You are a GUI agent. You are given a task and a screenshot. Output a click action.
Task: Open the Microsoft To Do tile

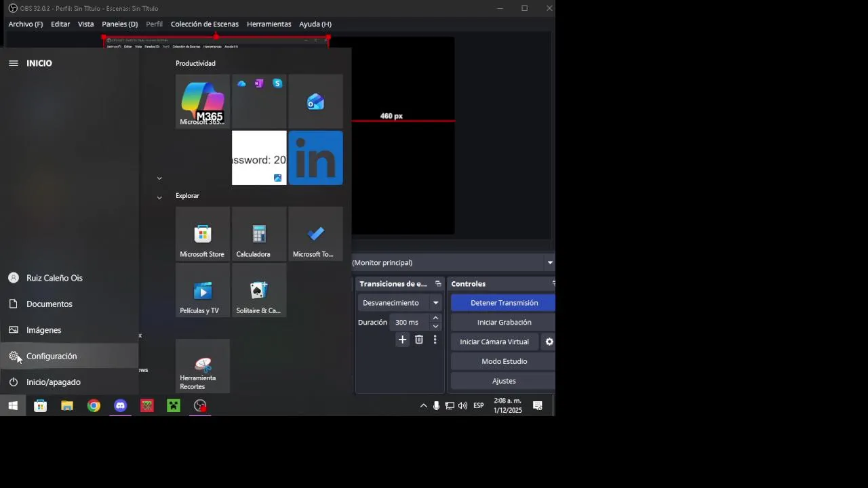coord(315,234)
